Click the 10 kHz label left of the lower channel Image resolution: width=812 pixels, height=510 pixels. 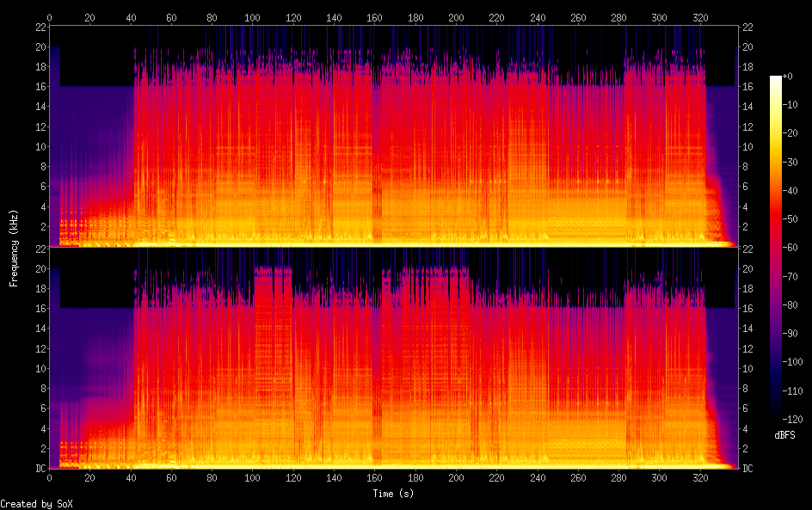pyautogui.click(x=39, y=368)
